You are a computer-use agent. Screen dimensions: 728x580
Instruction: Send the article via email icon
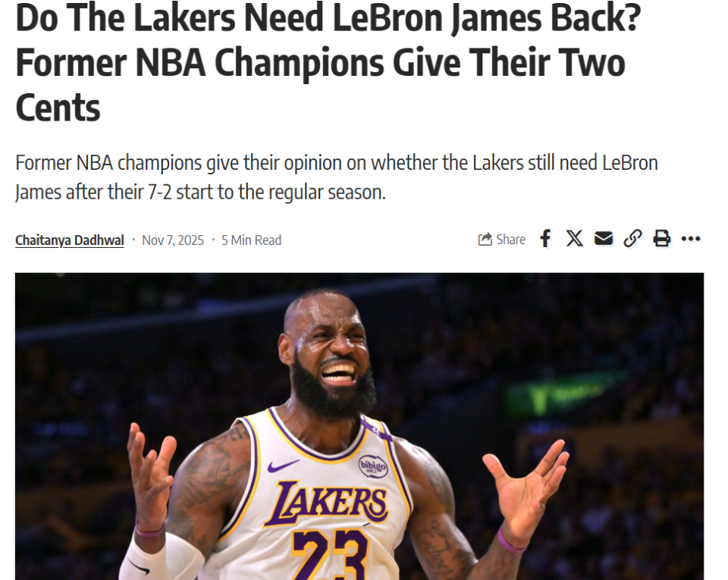tap(604, 239)
